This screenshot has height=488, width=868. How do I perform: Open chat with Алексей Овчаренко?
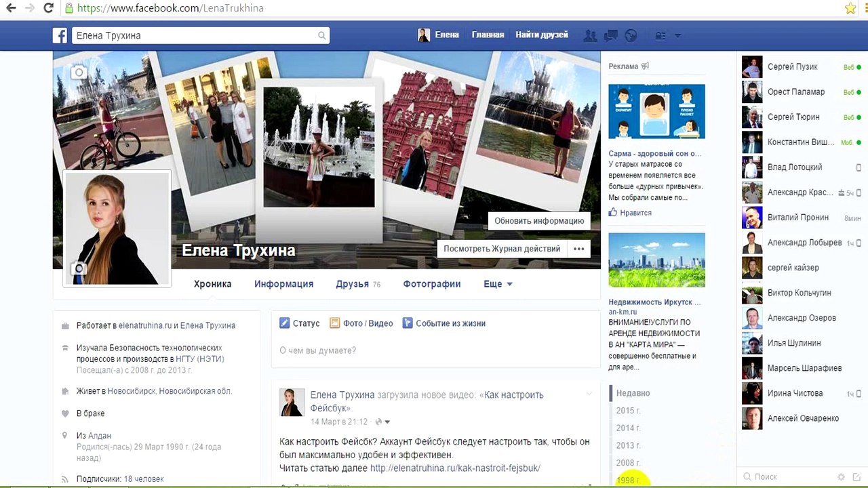click(x=802, y=418)
